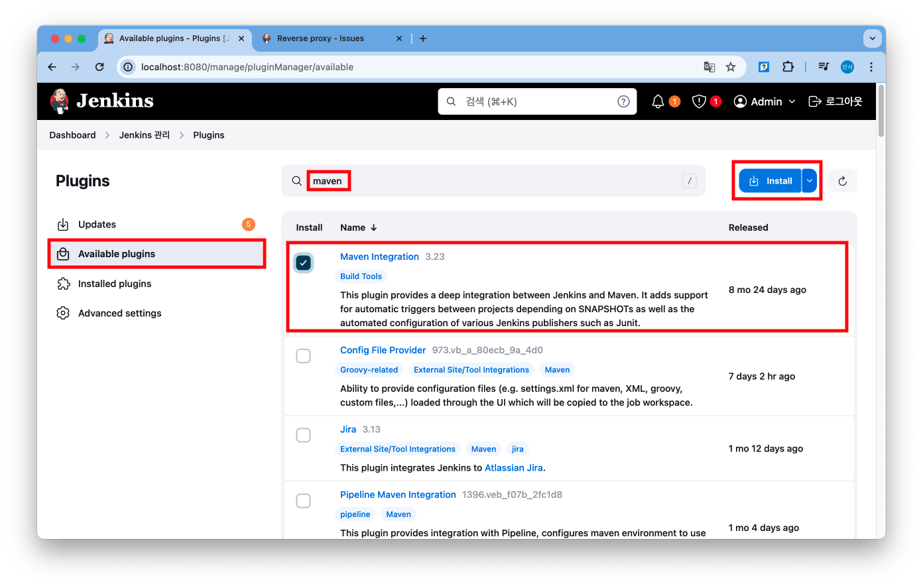923x588 pixels.
Task: Open the Chrome tab search dropdown
Action: (872, 38)
